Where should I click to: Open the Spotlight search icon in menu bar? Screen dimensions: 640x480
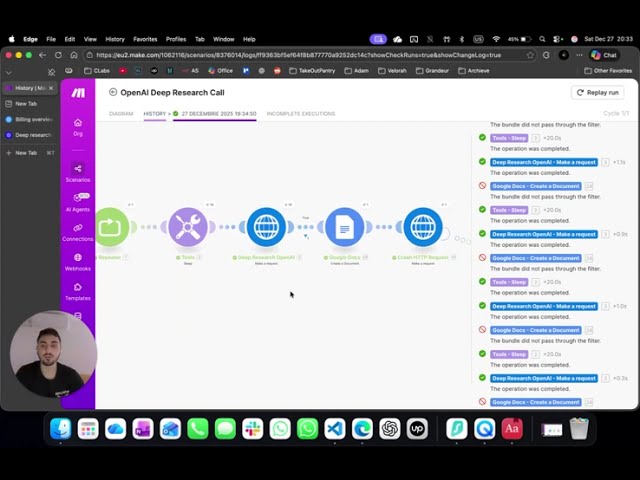coord(542,39)
